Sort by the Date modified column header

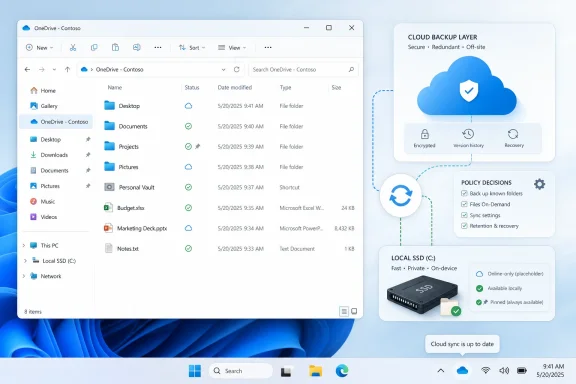point(235,87)
